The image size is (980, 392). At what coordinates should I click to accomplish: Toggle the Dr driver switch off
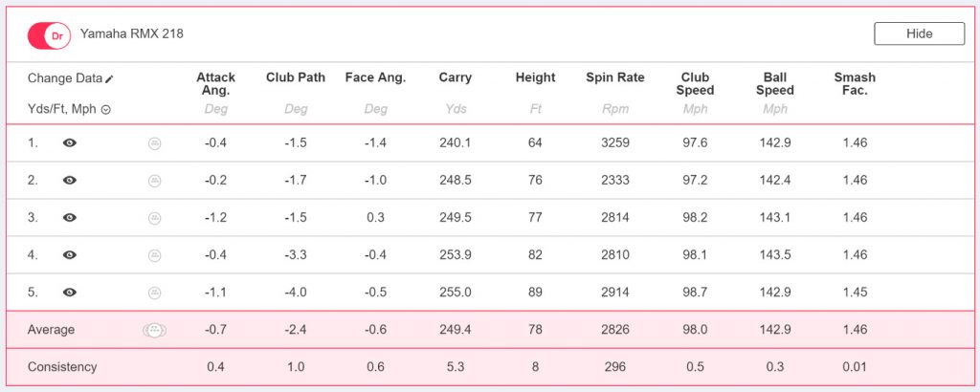pyautogui.click(x=50, y=36)
